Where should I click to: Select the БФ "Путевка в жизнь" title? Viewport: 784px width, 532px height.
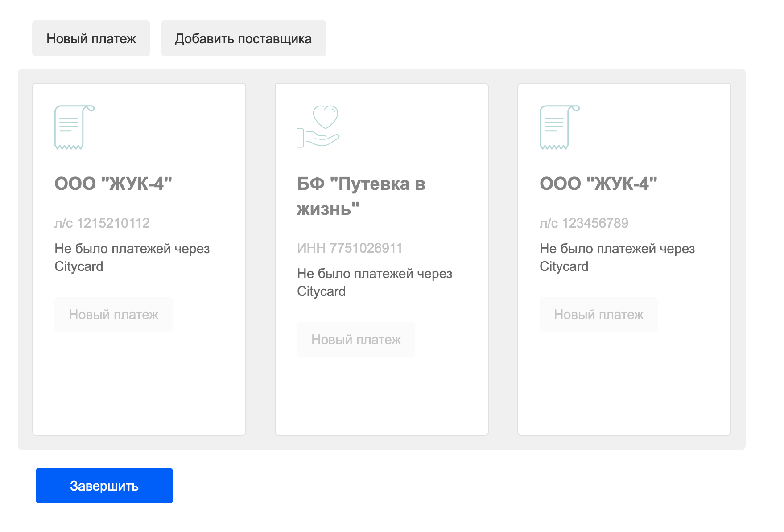361,196
